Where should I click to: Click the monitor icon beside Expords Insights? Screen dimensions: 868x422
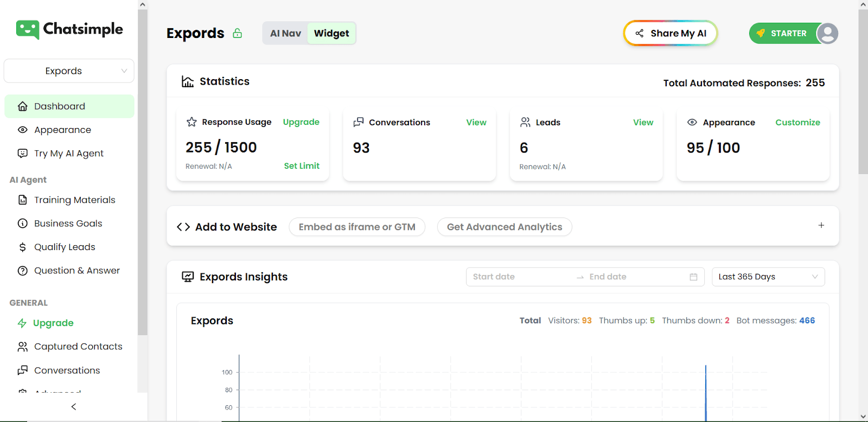click(188, 277)
